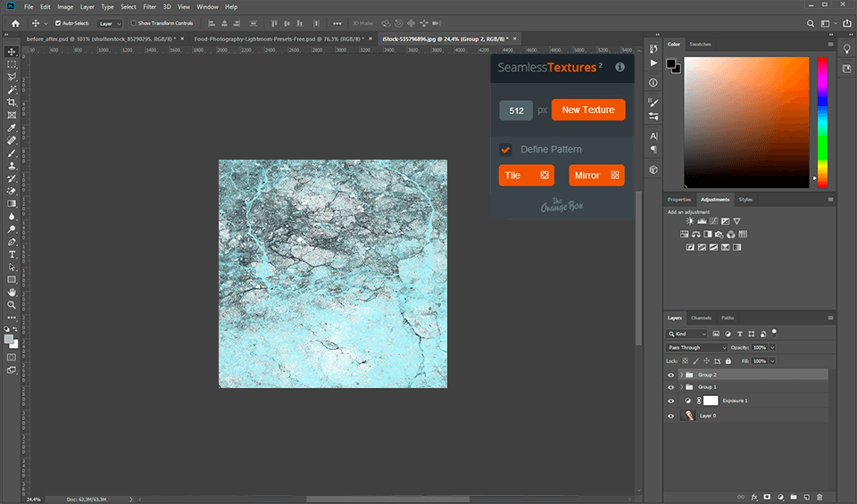This screenshot has width=857, height=504.
Task: Add a Color Balance adjustment
Action: 695,235
